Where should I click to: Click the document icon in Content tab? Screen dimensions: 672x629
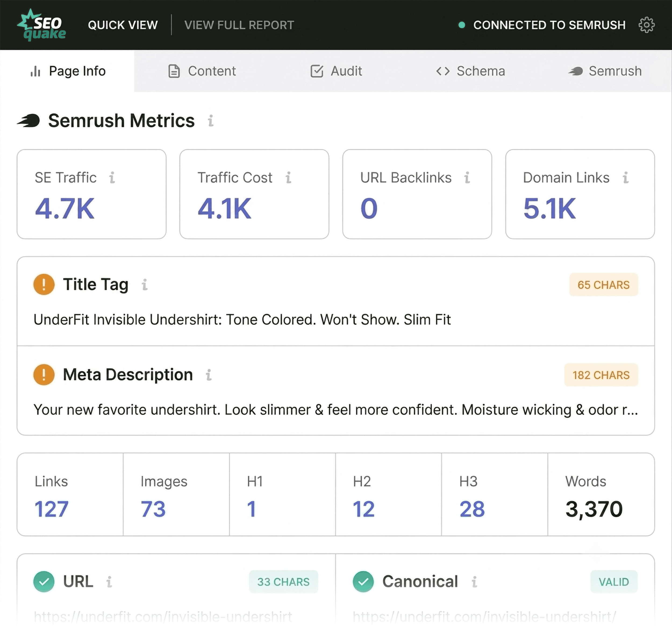[174, 71]
